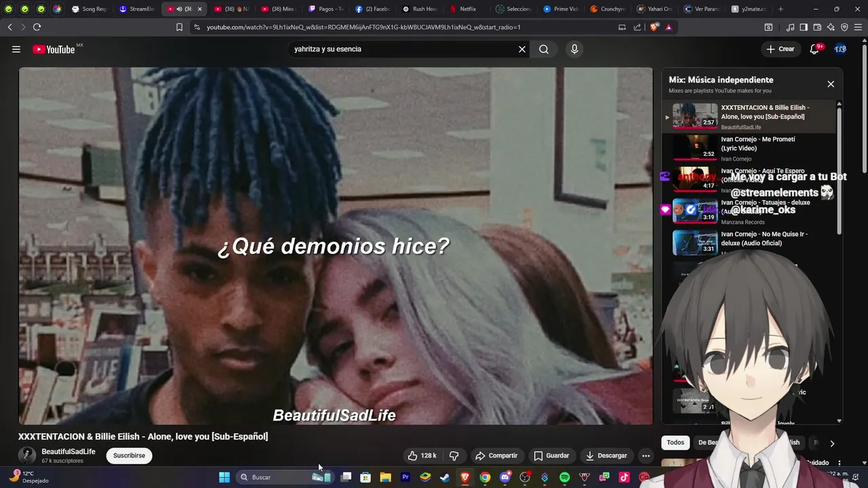
Task: Close the Mix playlist panel
Action: coord(831,84)
